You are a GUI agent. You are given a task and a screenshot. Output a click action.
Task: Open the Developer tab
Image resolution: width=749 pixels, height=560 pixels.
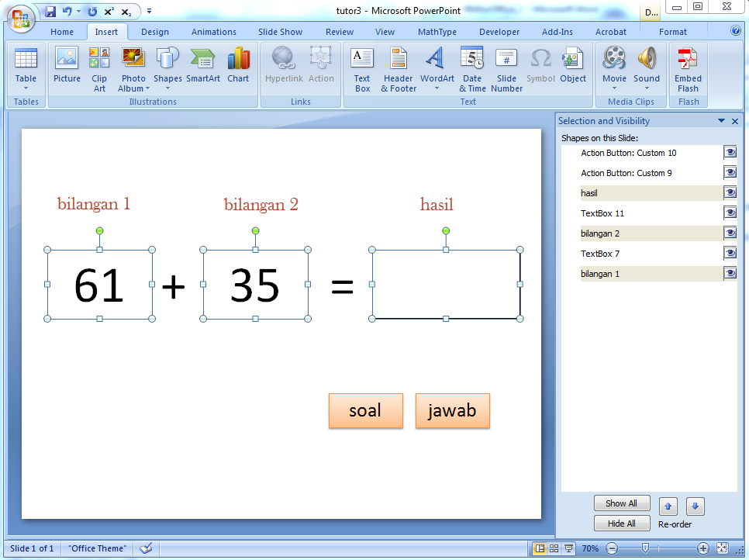click(499, 32)
